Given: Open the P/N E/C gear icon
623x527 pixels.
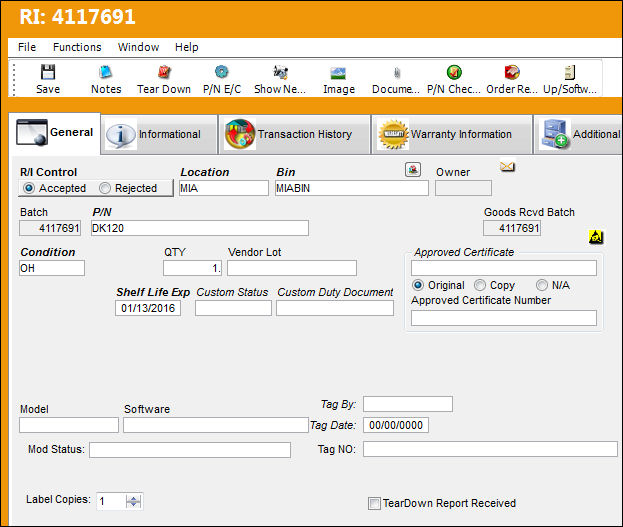Looking at the screenshot, I should pyautogui.click(x=222, y=72).
